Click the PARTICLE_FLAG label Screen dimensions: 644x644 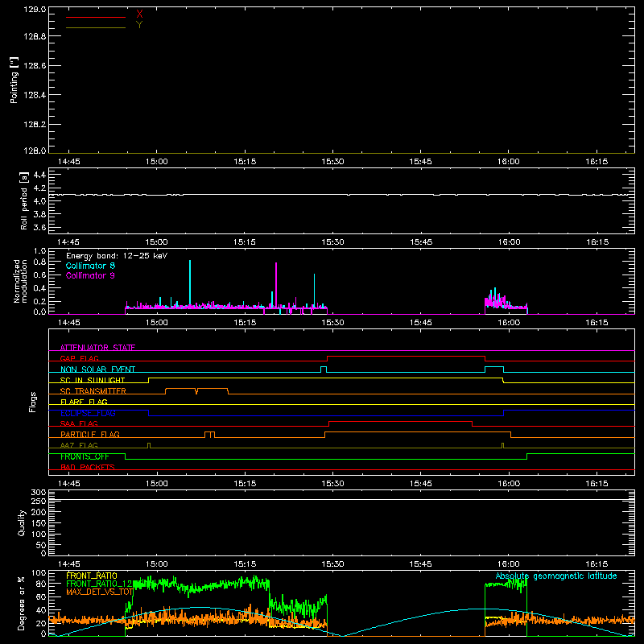pyautogui.click(x=90, y=434)
